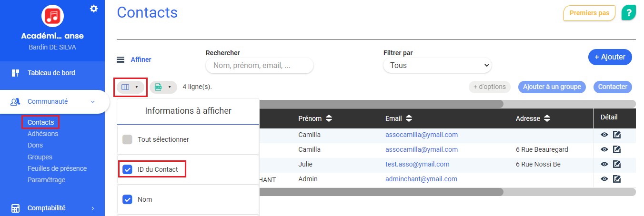Go to Tableau de bord
This screenshot has height=216, width=644.
51,73
